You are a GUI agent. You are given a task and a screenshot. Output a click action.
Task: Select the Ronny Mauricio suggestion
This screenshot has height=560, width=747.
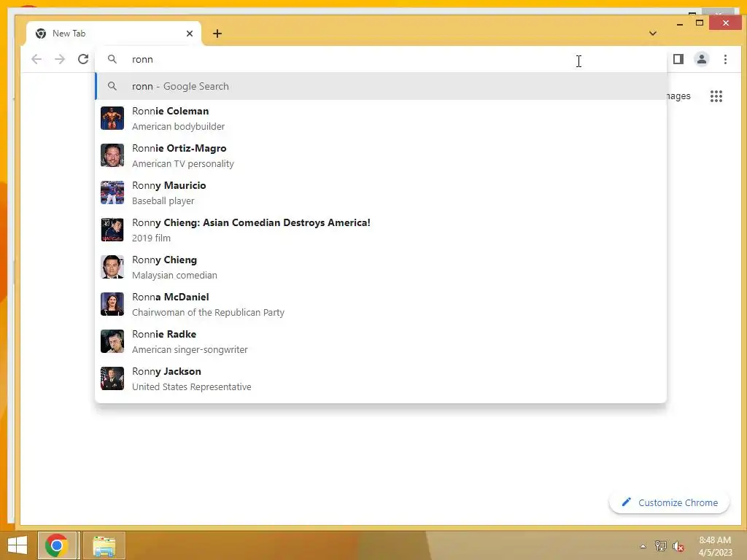tap(381, 192)
